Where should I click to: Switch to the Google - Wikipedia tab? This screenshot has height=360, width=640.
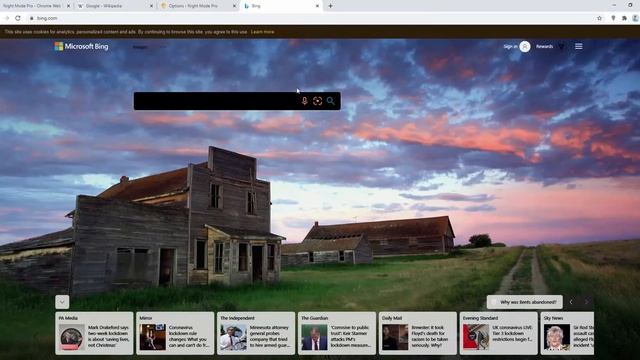click(x=112, y=6)
